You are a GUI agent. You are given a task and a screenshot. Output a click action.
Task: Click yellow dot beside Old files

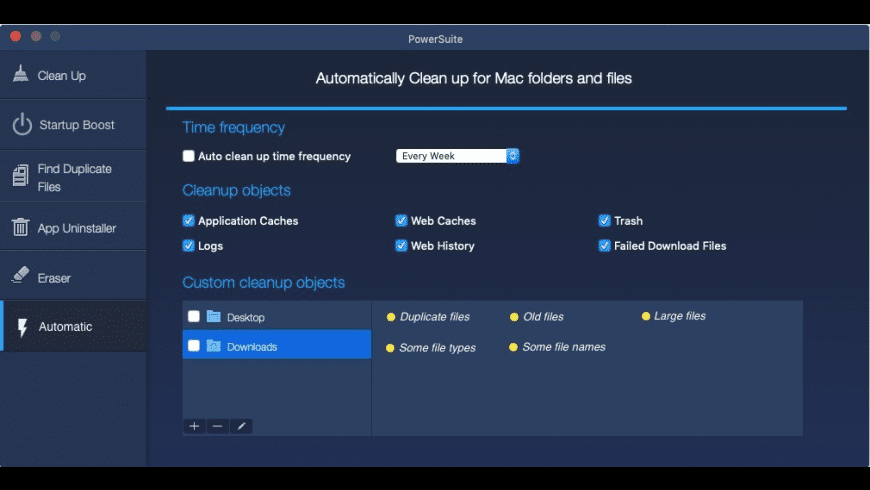tap(514, 317)
